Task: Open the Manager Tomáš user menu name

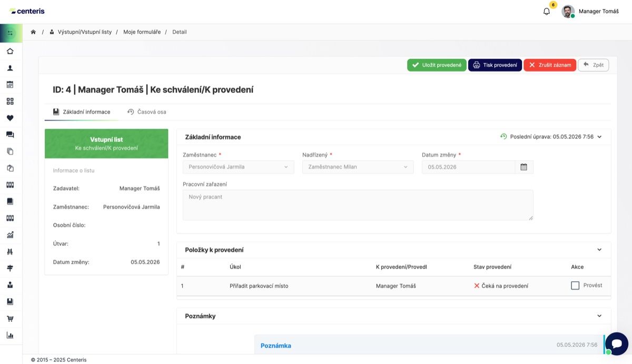Action: [598, 11]
